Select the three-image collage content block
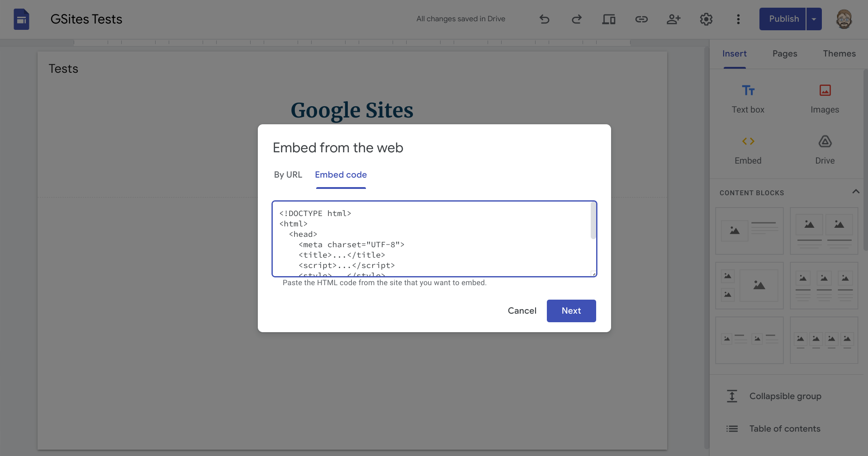868x456 pixels. click(x=749, y=286)
